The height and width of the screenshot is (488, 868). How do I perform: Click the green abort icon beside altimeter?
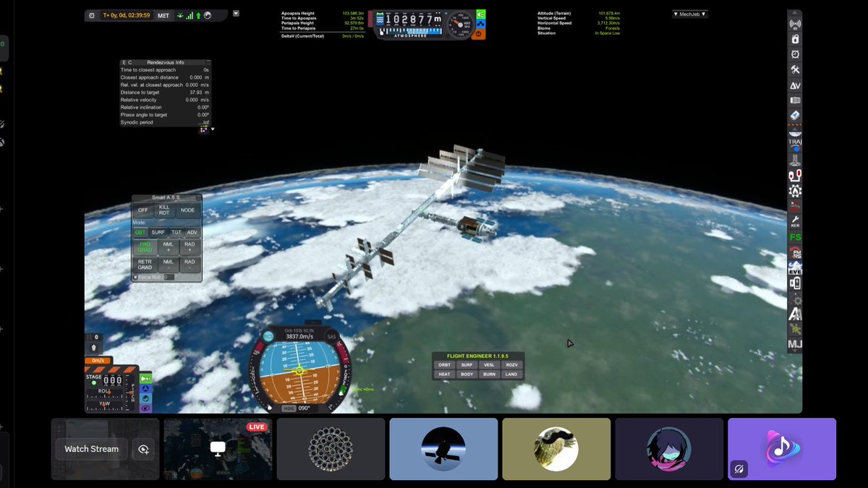480,14
